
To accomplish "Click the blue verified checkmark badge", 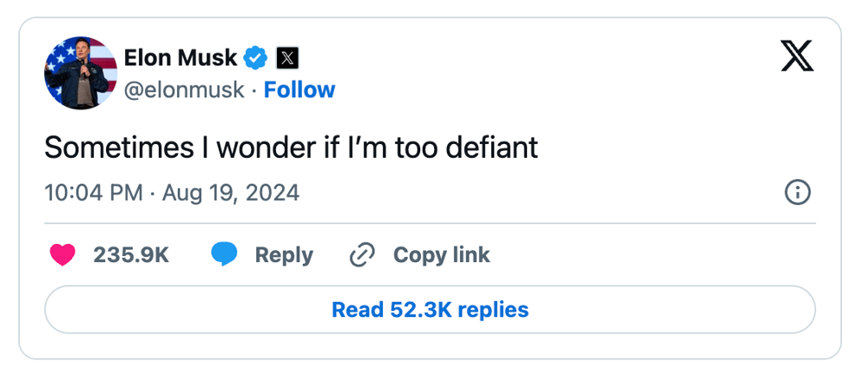I will coord(256,58).
